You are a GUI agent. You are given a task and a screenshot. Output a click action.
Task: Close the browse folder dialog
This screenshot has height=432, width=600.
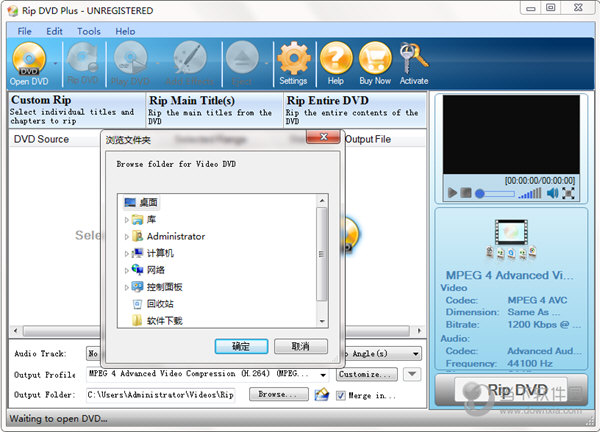pyautogui.click(x=323, y=137)
